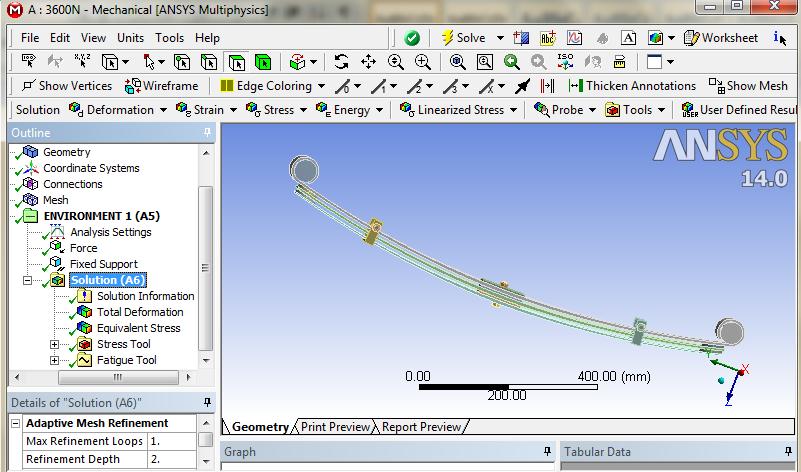The width and height of the screenshot is (801, 472).
Task: Click the New Simplorer Pin letter icon
Action: click(x=628, y=38)
